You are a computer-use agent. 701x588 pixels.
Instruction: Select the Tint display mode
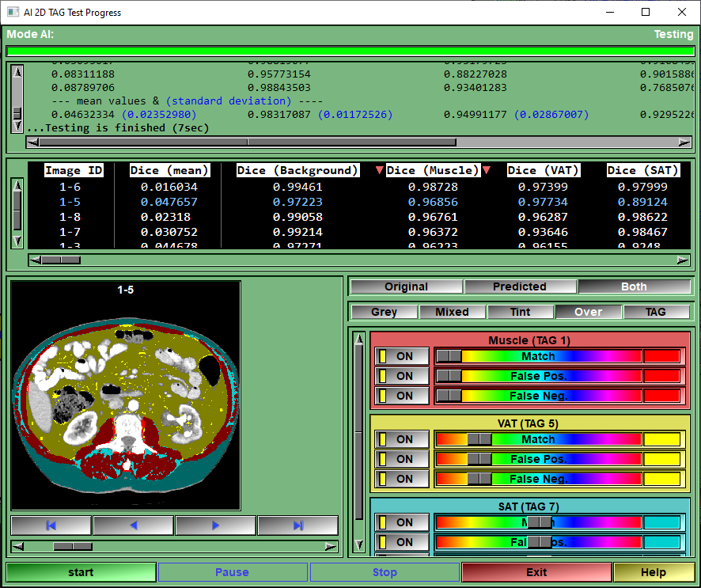(520, 312)
